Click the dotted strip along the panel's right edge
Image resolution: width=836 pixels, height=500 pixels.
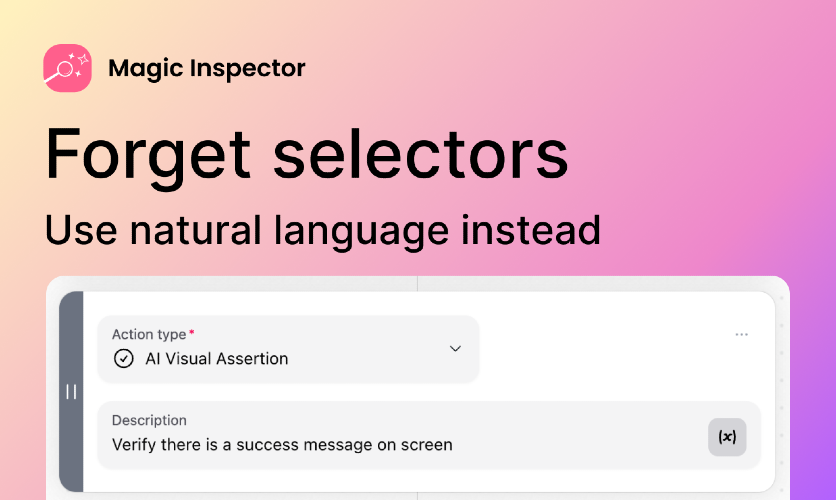point(782,392)
